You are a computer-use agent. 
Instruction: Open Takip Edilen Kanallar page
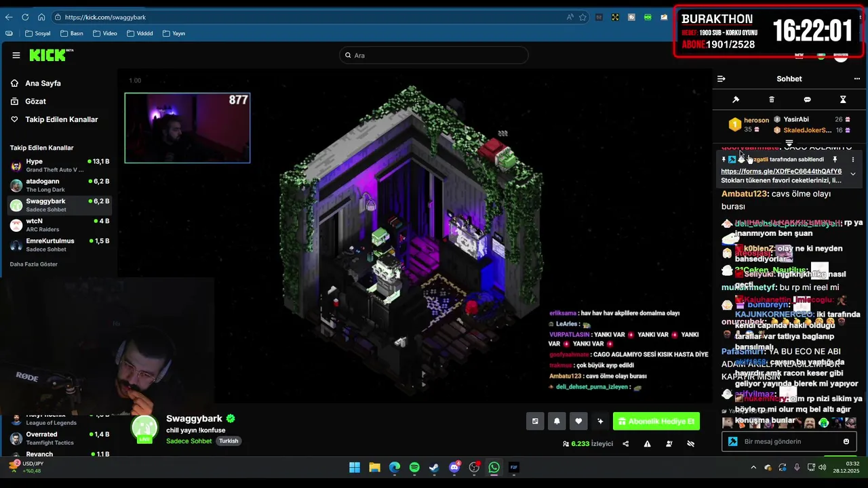click(54, 120)
